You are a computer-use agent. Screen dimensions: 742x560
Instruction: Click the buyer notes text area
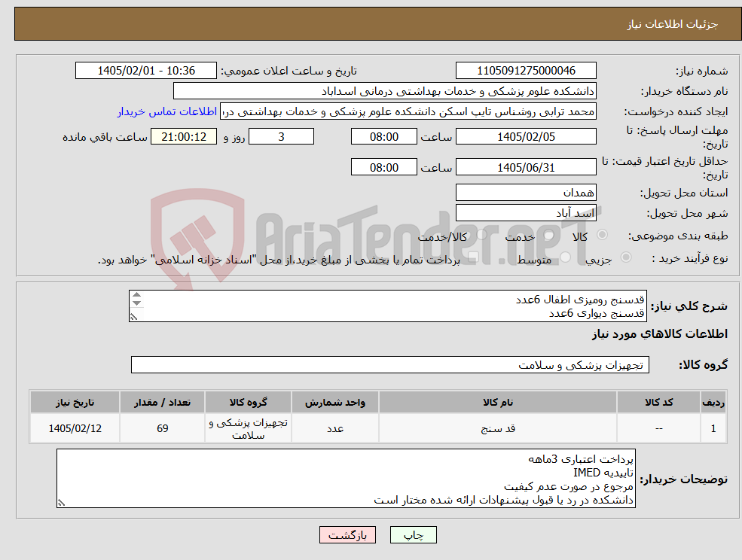pos(346,479)
